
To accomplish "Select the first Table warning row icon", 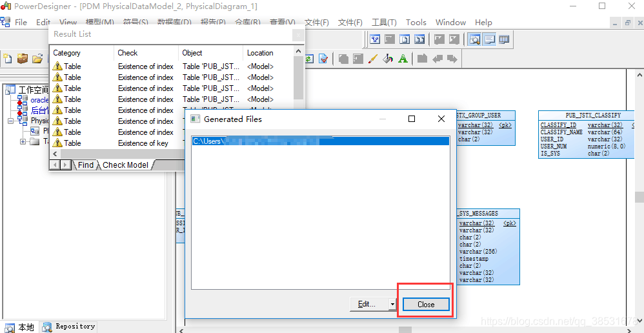I will (57, 66).
